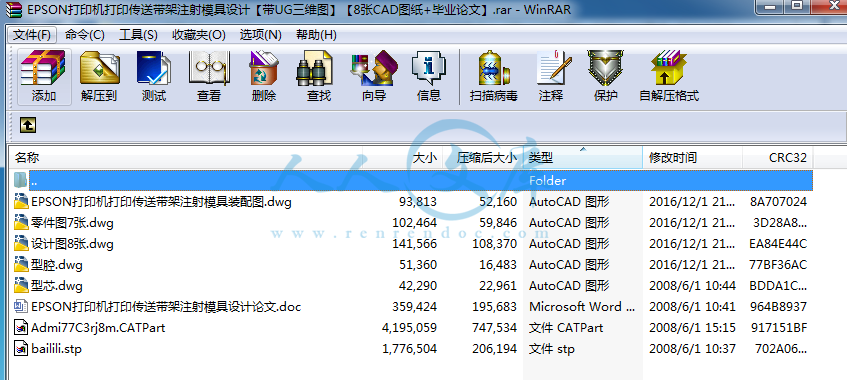This screenshot has width=847, height=380.
Task: Click type cell 文件 CATPart
Action: [566, 328]
